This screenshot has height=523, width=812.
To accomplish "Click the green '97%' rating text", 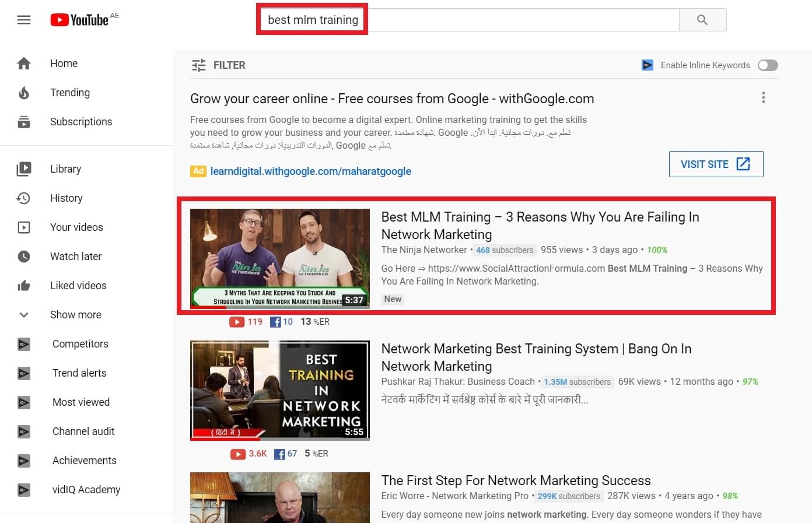I will click(750, 382).
